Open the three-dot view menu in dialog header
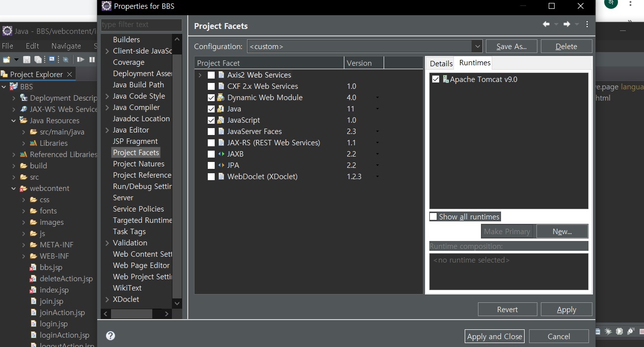 tap(587, 24)
